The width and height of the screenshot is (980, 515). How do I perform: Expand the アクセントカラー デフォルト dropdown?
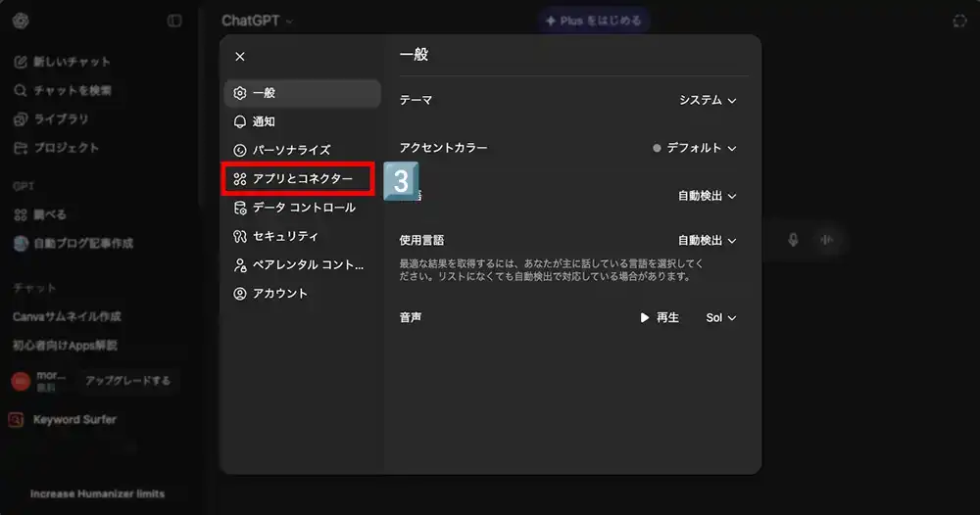coord(695,148)
